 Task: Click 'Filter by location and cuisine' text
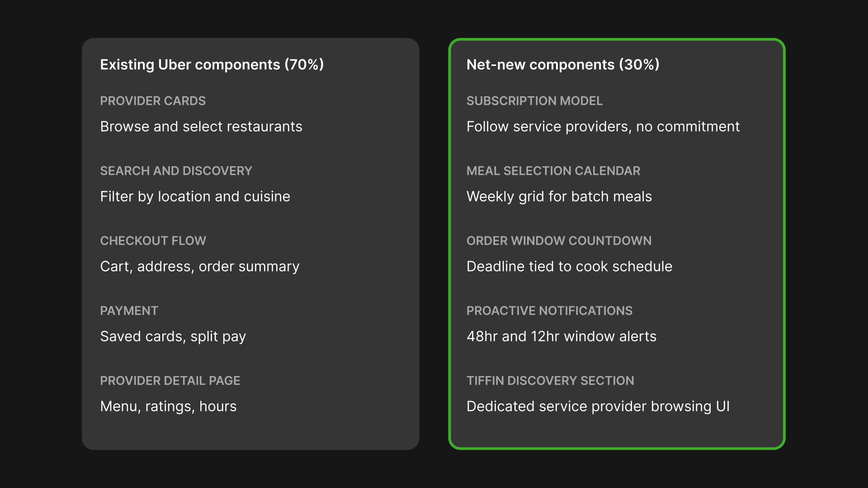(x=195, y=197)
